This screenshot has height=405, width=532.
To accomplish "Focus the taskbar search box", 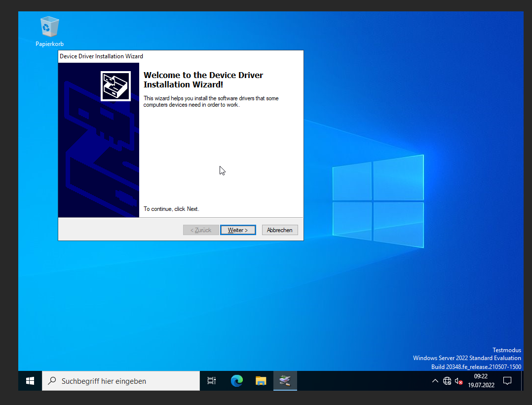I will [121, 381].
